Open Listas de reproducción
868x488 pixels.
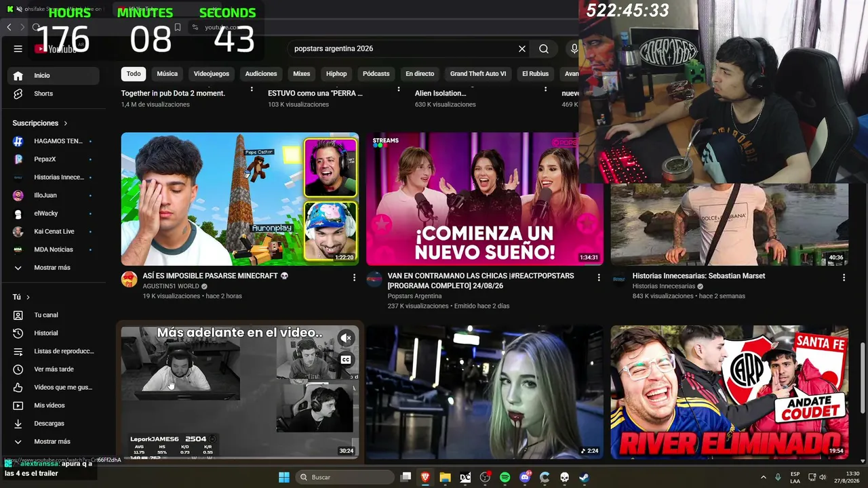pyautogui.click(x=53, y=351)
